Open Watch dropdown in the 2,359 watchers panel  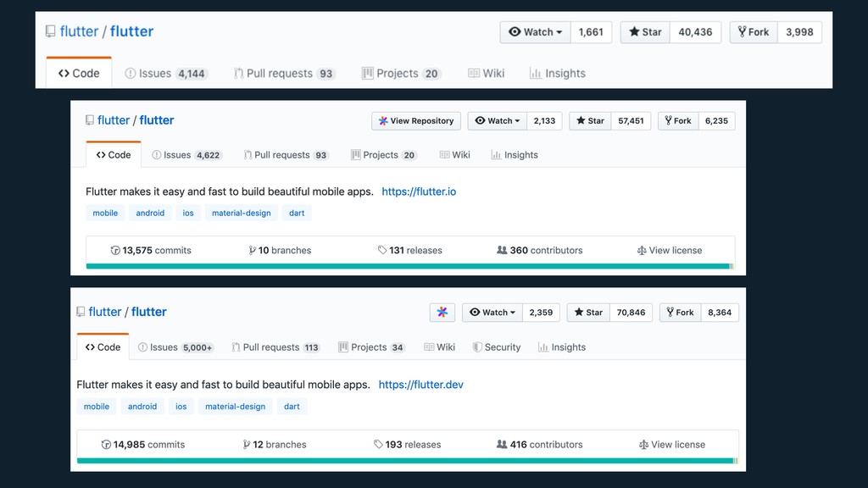[492, 312]
